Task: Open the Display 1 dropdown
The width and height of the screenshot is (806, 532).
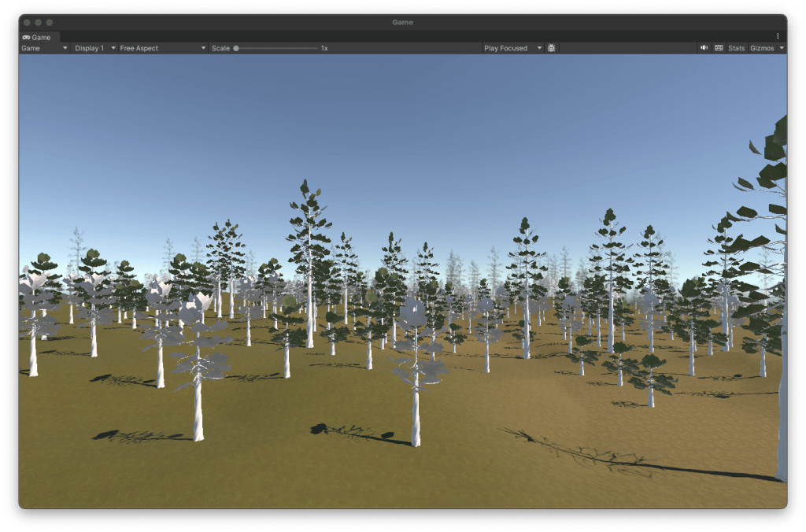Action: point(94,48)
